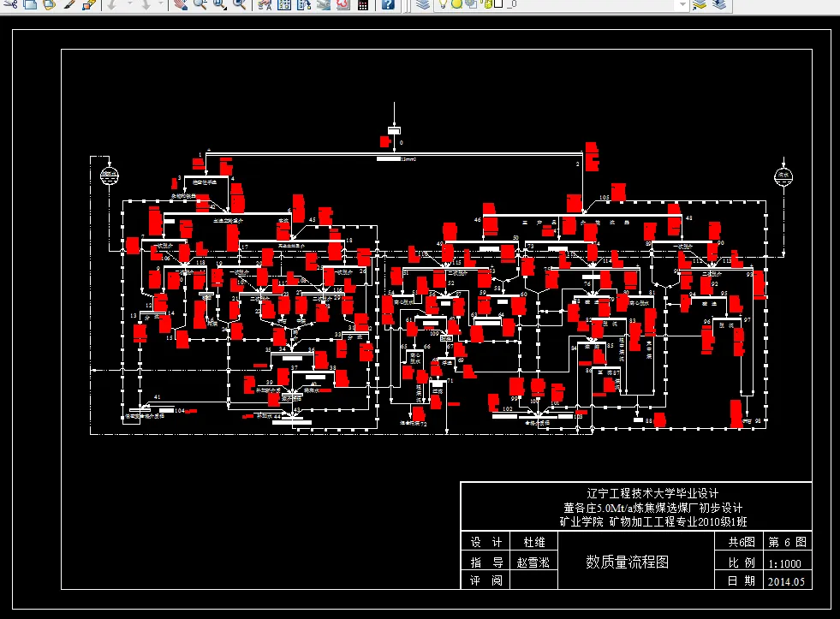Toggle the layer on/off lightbulb
The width and height of the screenshot is (840, 619).
click(443, 4)
